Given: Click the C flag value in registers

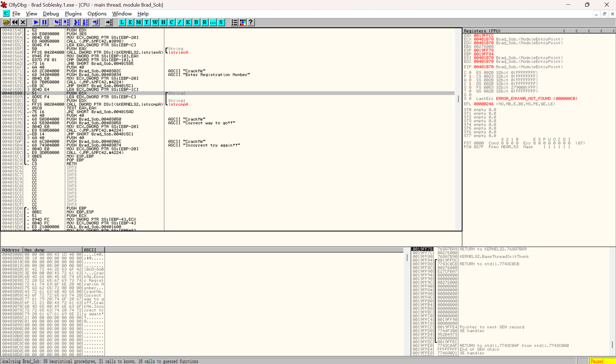Looking at the screenshot, I should click(470, 73).
